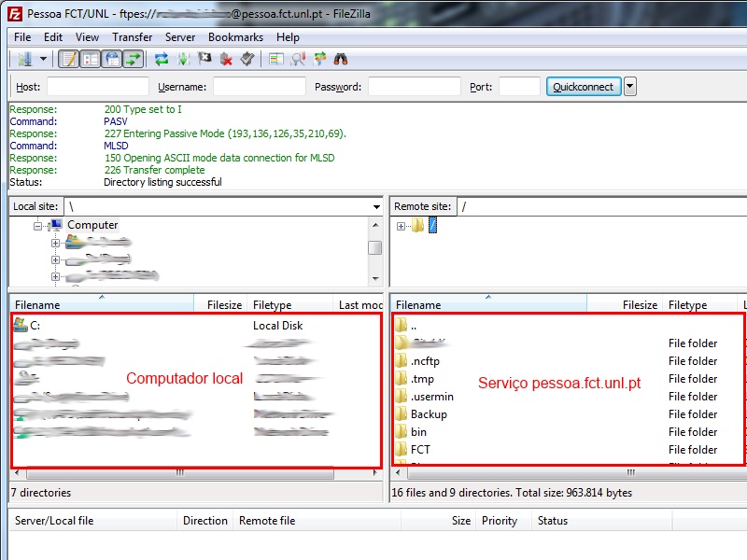Click the C: local disk icon
This screenshot has width=747, height=560.
tap(21, 325)
